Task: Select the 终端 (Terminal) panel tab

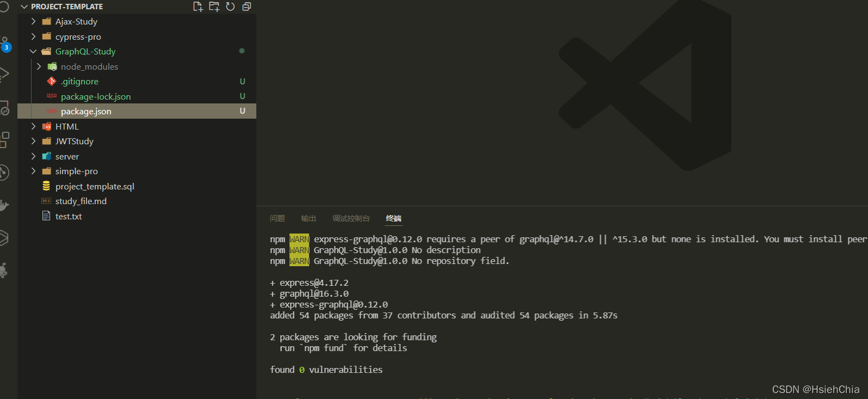Action: click(x=393, y=218)
